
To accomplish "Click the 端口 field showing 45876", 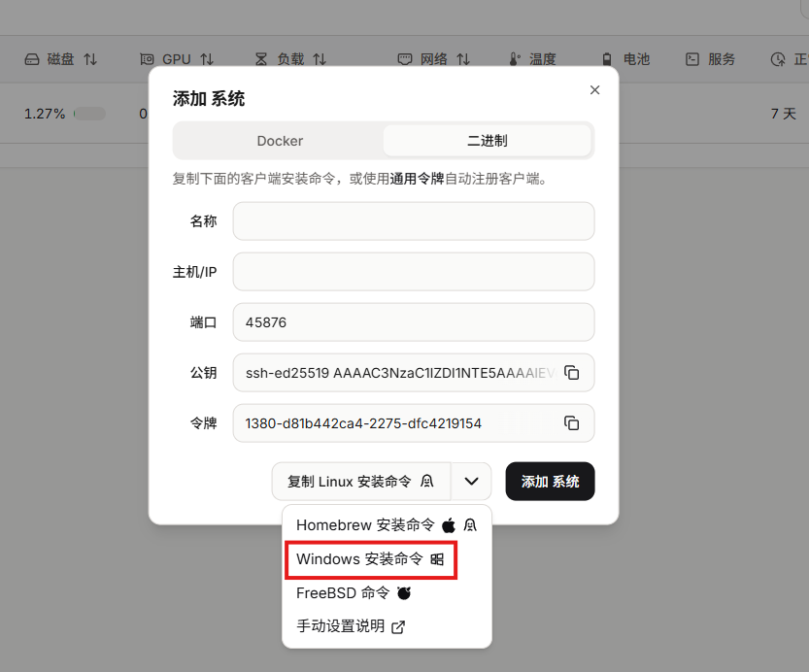I will (413, 322).
